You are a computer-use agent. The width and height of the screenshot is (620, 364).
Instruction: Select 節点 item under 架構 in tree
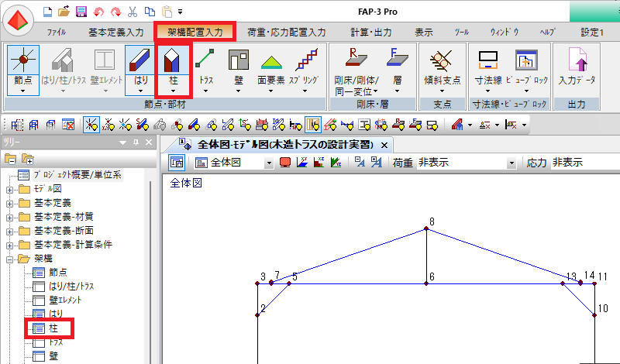57,273
